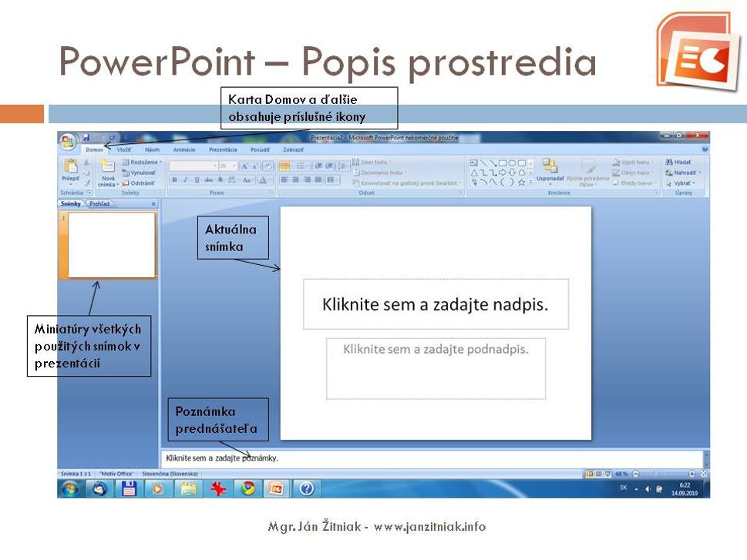This screenshot has width=747, height=560.
Task: Click the SK language indicator in tray
Action: (x=623, y=488)
